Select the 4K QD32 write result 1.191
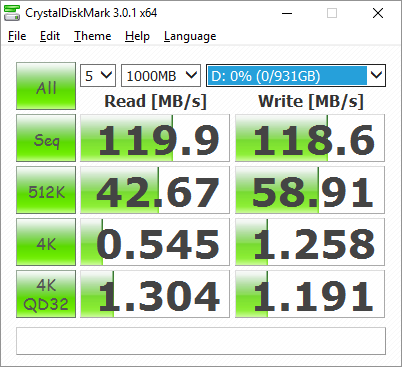The width and height of the screenshot is (402, 367). click(x=310, y=294)
